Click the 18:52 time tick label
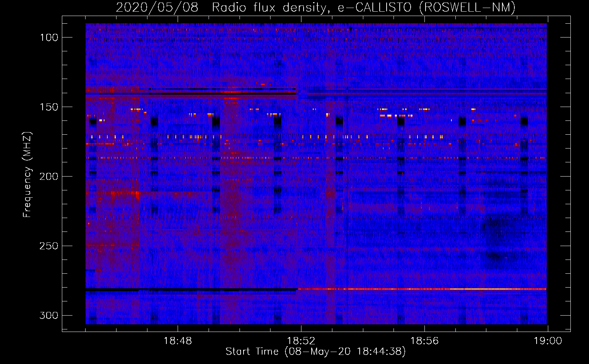 301,341
